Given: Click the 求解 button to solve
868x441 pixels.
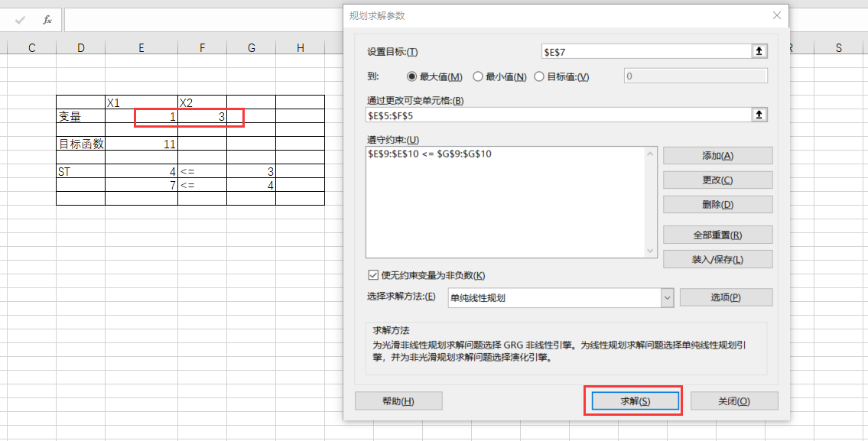Looking at the screenshot, I should [634, 400].
